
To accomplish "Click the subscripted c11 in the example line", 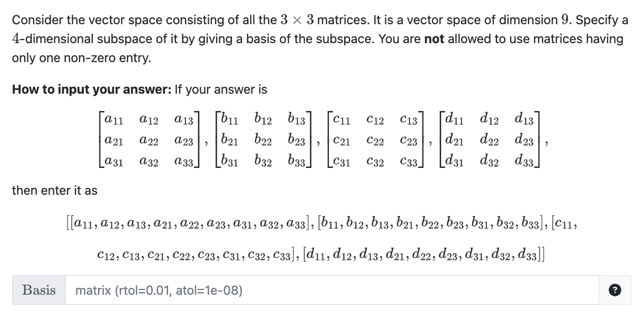I will coord(566,224).
